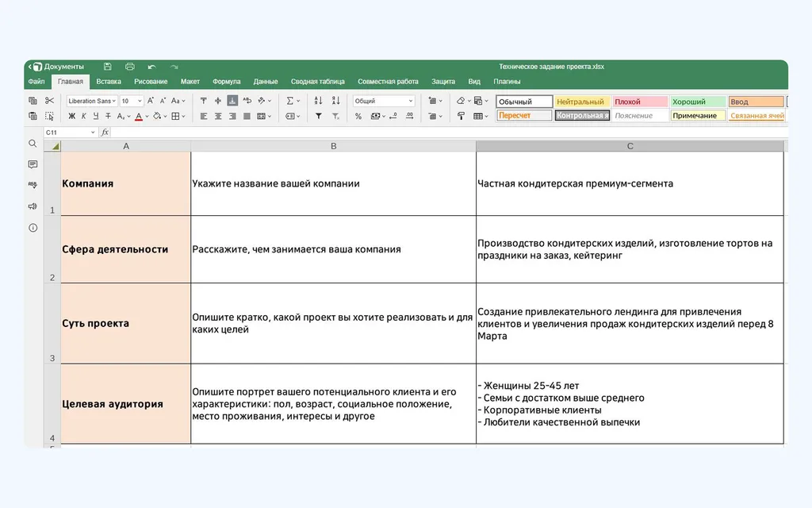Open the feedback megaphone icon in the sidebar

33,206
